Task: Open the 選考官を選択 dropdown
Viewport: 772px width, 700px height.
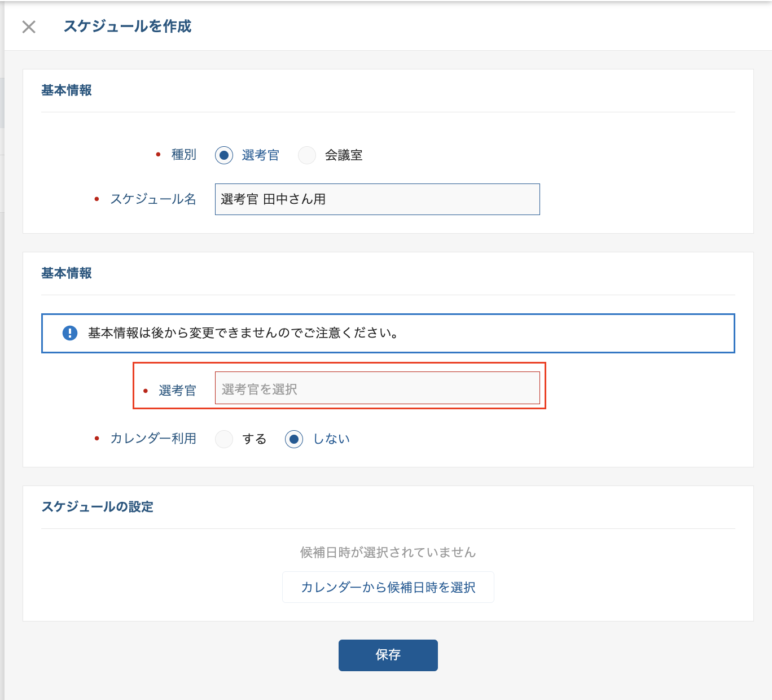Action: [377, 388]
